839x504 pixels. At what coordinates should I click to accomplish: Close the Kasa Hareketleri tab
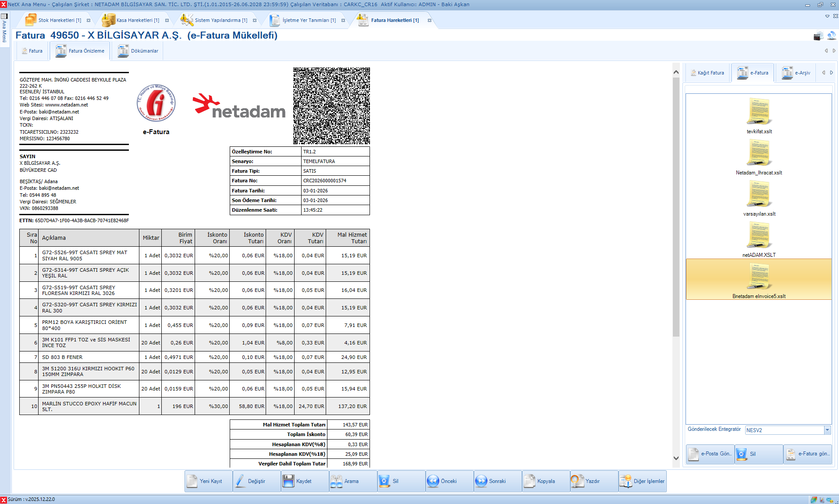[167, 21]
